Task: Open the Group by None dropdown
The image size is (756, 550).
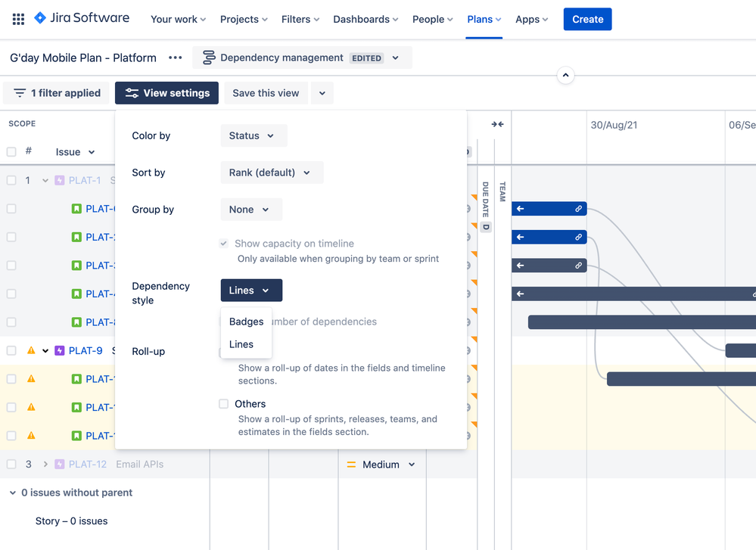Action: (251, 210)
